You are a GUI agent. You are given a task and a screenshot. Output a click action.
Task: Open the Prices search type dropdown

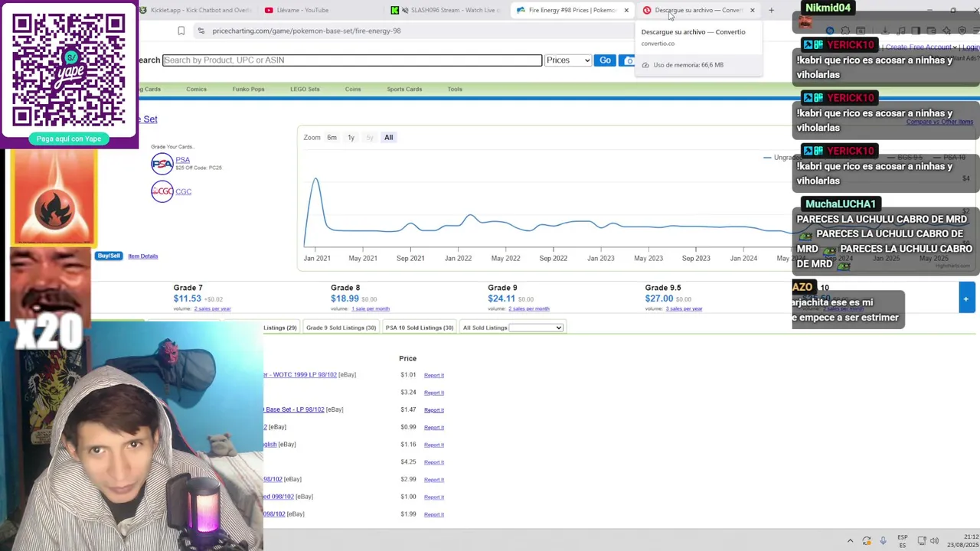point(567,60)
